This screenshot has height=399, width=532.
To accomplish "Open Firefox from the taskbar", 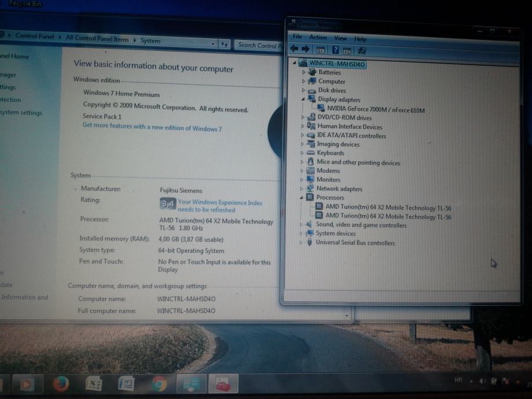I will [x=61, y=384].
